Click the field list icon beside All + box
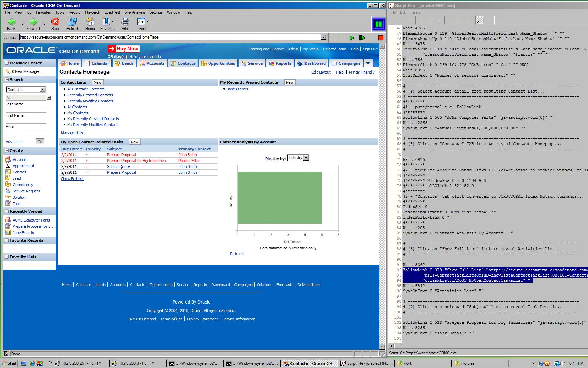 [x=49, y=98]
